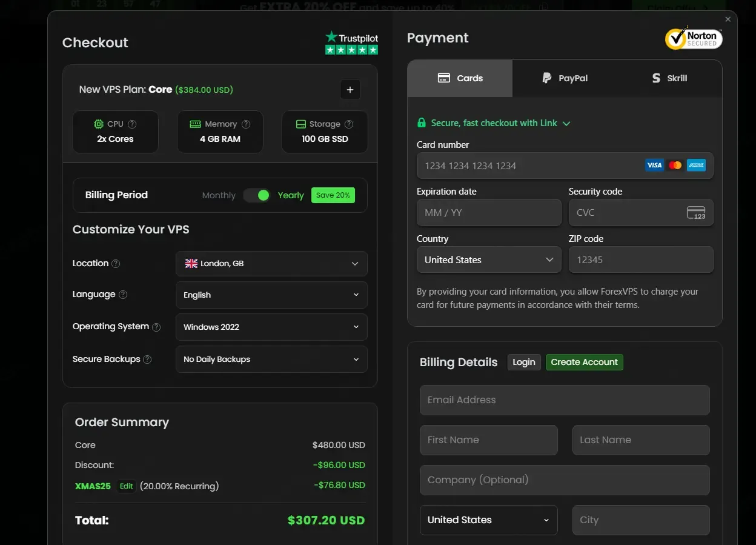Viewport: 756px width, 545px height.
Task: Open the CPU help question mark
Action: pyautogui.click(x=132, y=124)
